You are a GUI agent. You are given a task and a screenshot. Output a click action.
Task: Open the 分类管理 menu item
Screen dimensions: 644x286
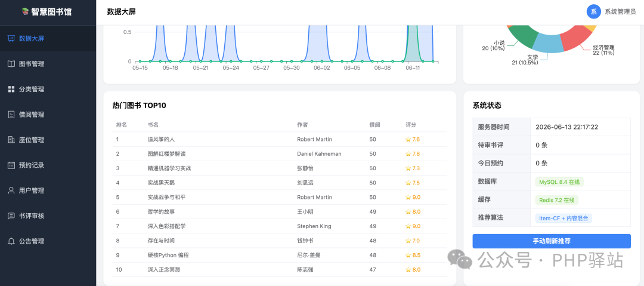48,90
